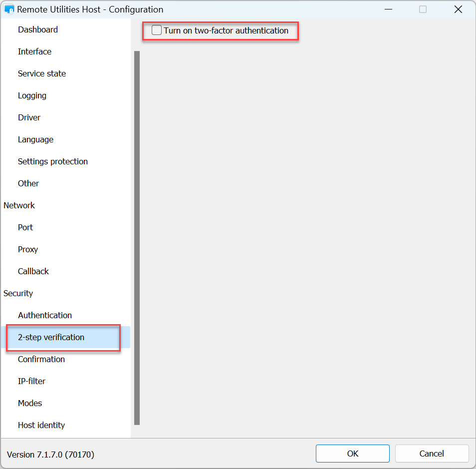Open the Logging section
This screenshot has width=476, height=469.
point(32,95)
